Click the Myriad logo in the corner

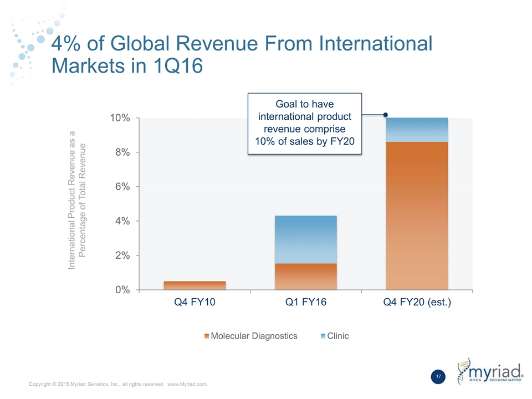tap(489, 371)
